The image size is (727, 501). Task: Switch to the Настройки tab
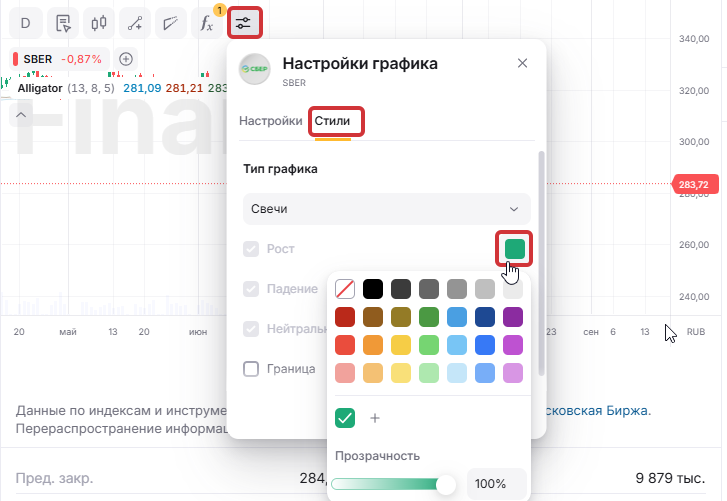(x=270, y=121)
